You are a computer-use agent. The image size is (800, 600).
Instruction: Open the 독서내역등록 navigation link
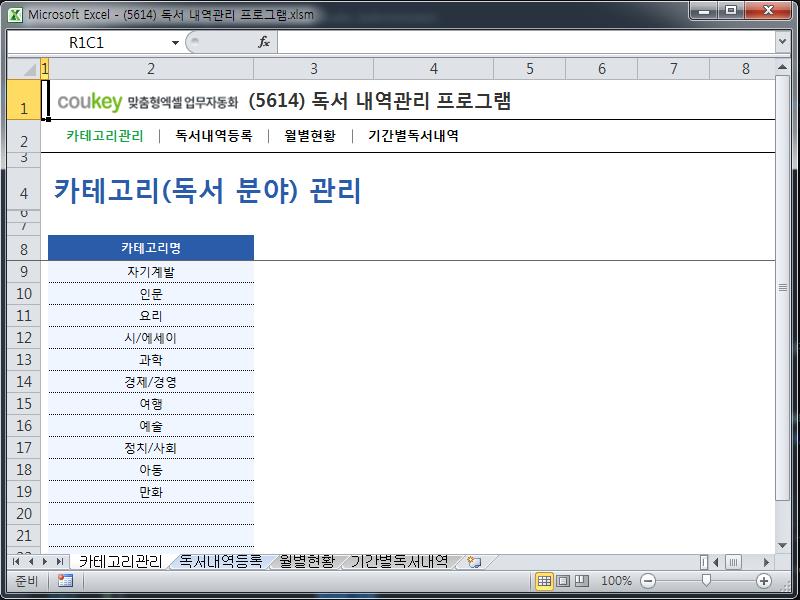point(214,136)
